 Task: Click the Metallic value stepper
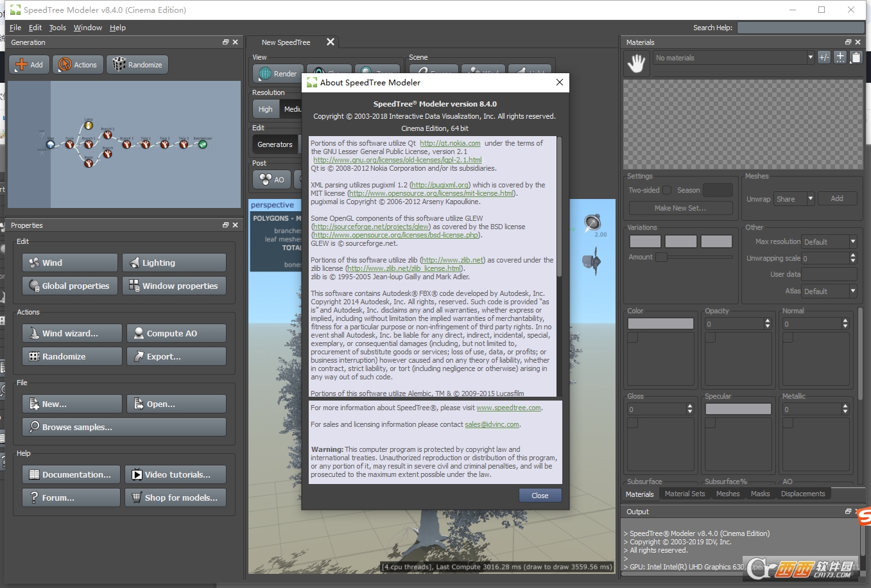tap(845, 409)
